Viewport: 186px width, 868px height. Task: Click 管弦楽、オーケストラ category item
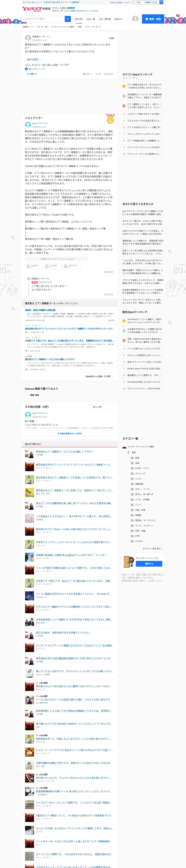click(x=145, y=520)
